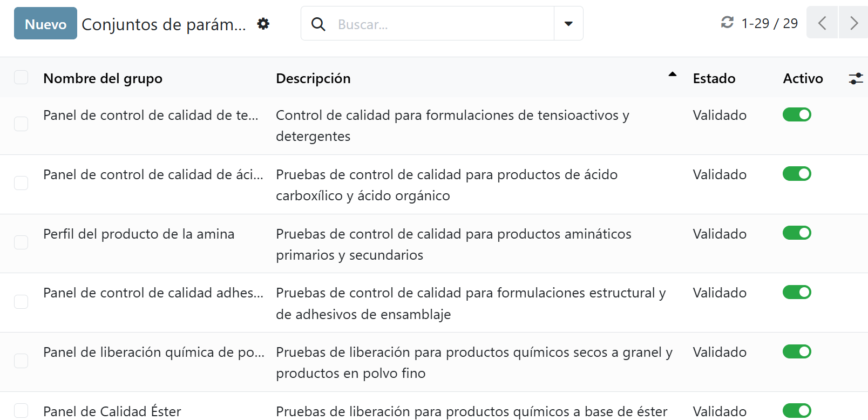Viewport: 868px width, 420px height.
Task: Open Perfil del producto de la amina record
Action: 139,234
